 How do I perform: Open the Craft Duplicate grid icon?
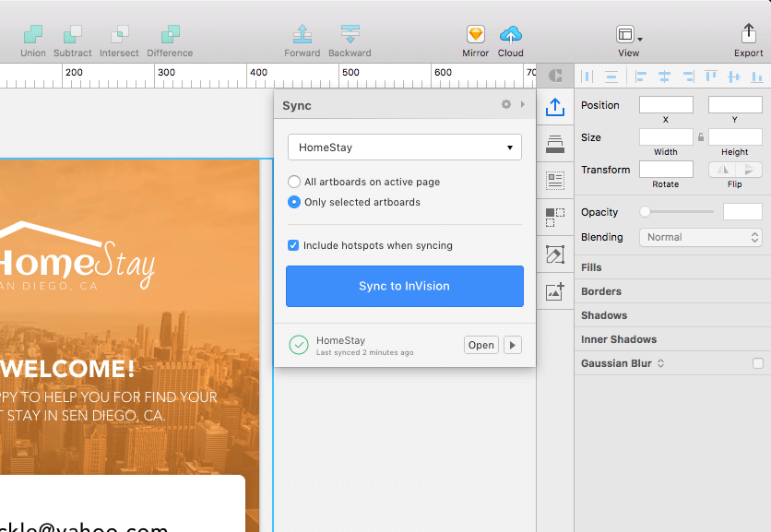coord(554,218)
